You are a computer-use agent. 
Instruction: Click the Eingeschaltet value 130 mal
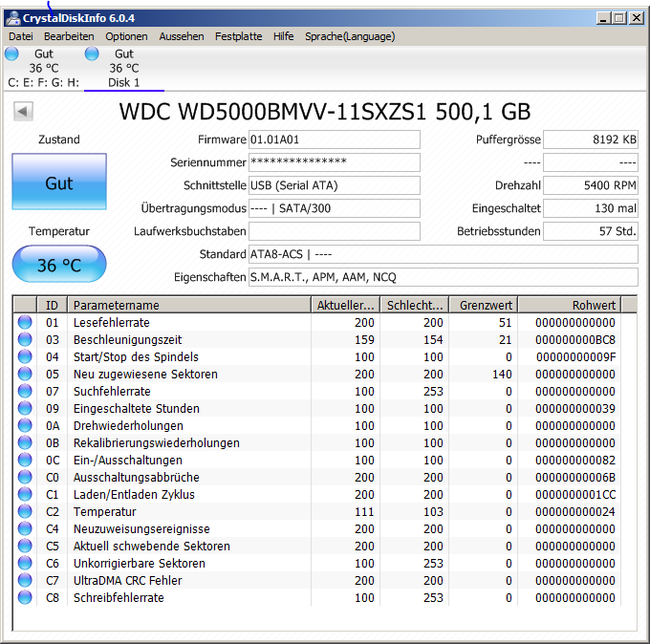(591, 208)
